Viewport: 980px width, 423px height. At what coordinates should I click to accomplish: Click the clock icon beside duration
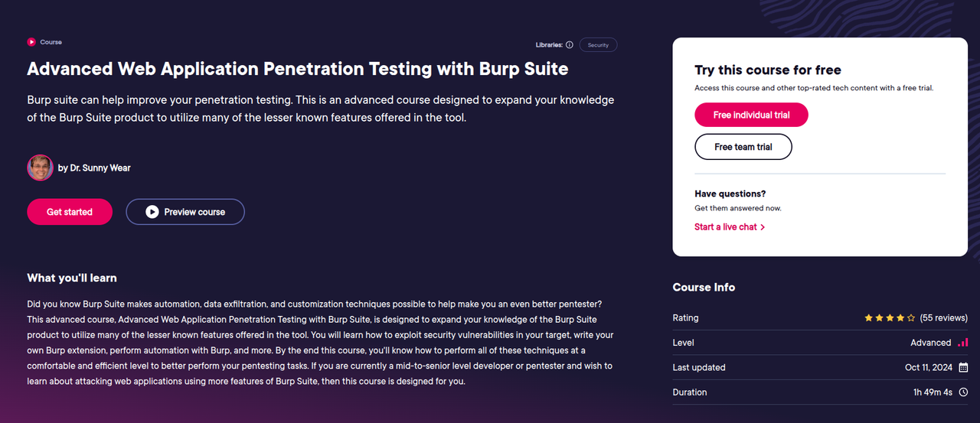pyautogui.click(x=963, y=392)
